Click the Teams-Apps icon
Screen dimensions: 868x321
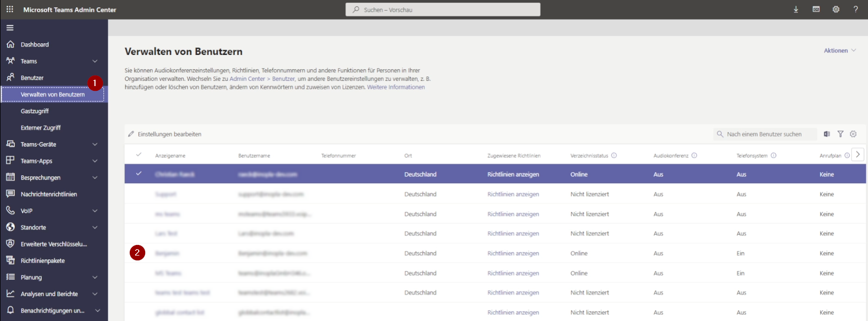pyautogui.click(x=11, y=160)
